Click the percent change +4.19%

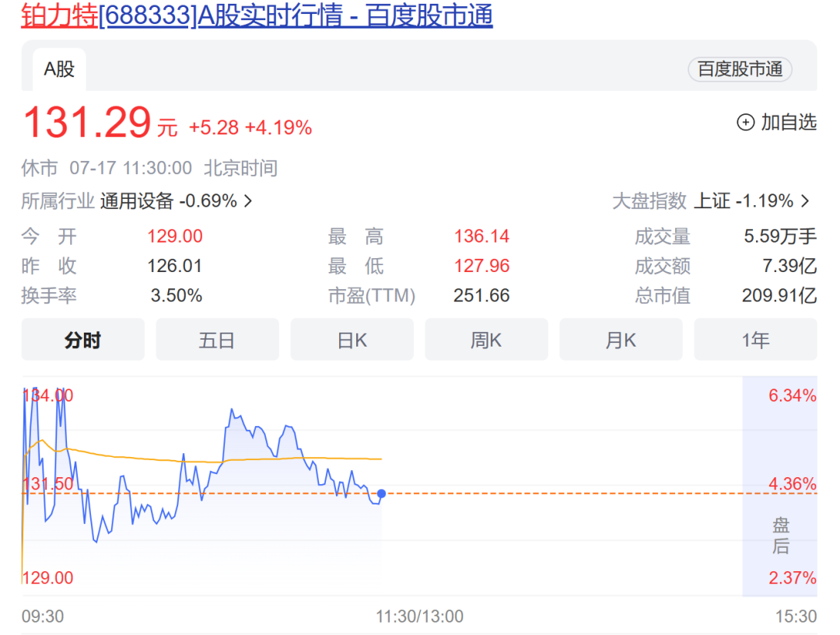278,127
